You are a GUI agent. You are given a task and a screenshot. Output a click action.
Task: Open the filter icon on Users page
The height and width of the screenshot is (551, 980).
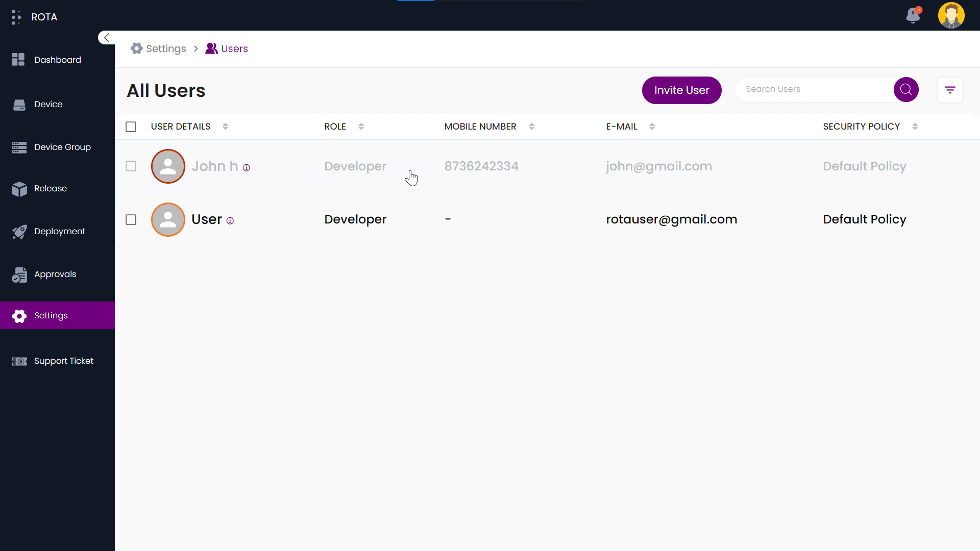coord(950,89)
